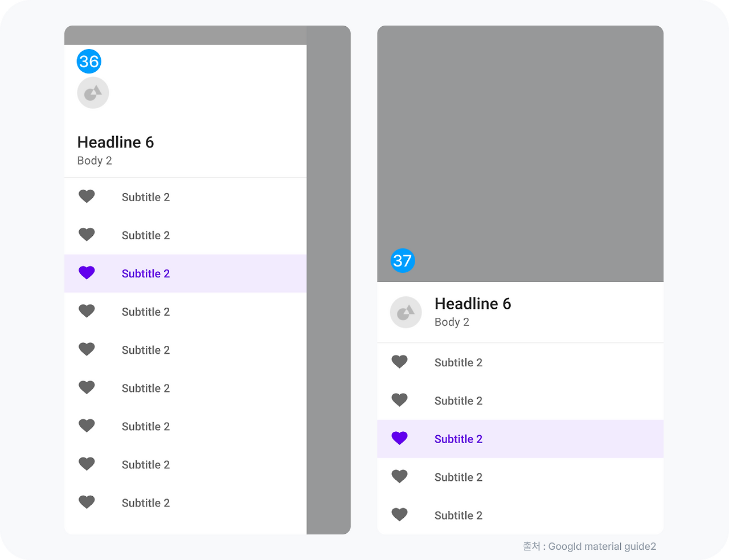Click the bottommost gray heart in the right sheet

tap(399, 514)
